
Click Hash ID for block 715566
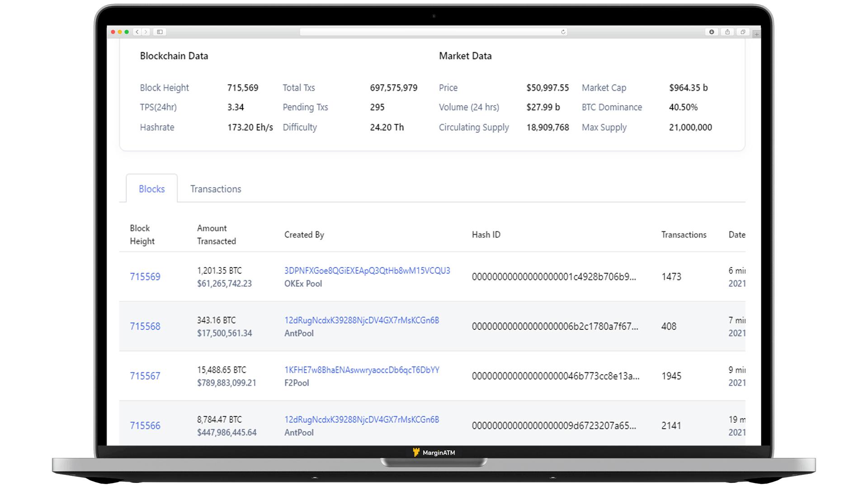coord(554,426)
